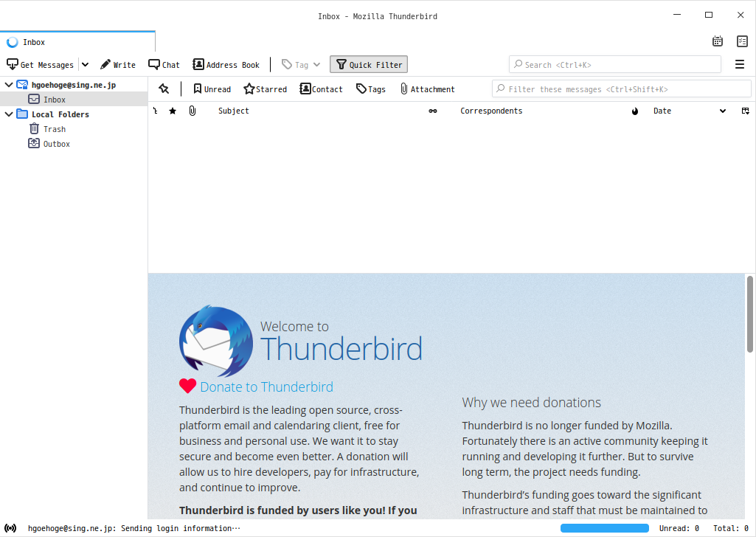
Task: Click the Why we need donations heading
Action: point(531,403)
